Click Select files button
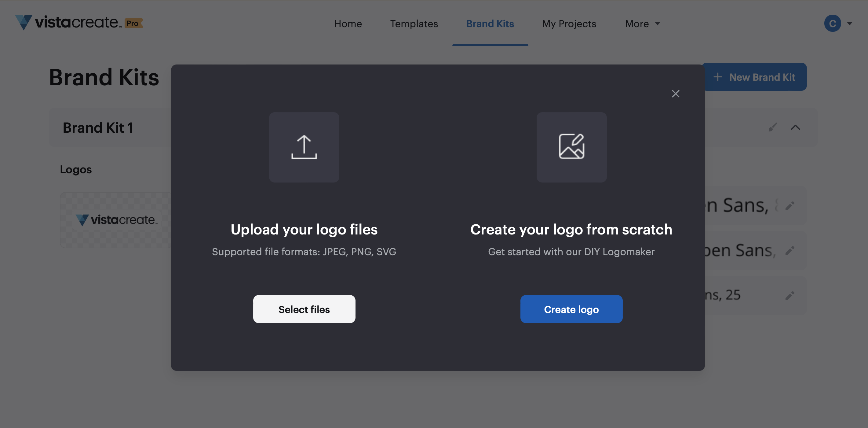The height and width of the screenshot is (428, 868). point(304,309)
